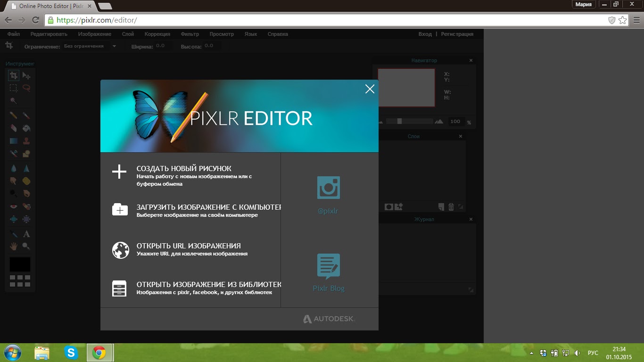Select the Type text tool
This screenshot has height=362, width=644.
pos(26,234)
